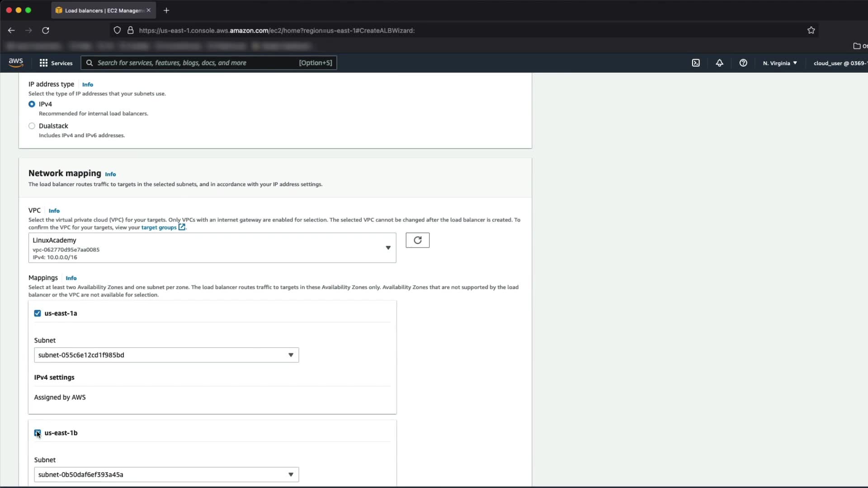Reload the browser page

[x=46, y=30]
